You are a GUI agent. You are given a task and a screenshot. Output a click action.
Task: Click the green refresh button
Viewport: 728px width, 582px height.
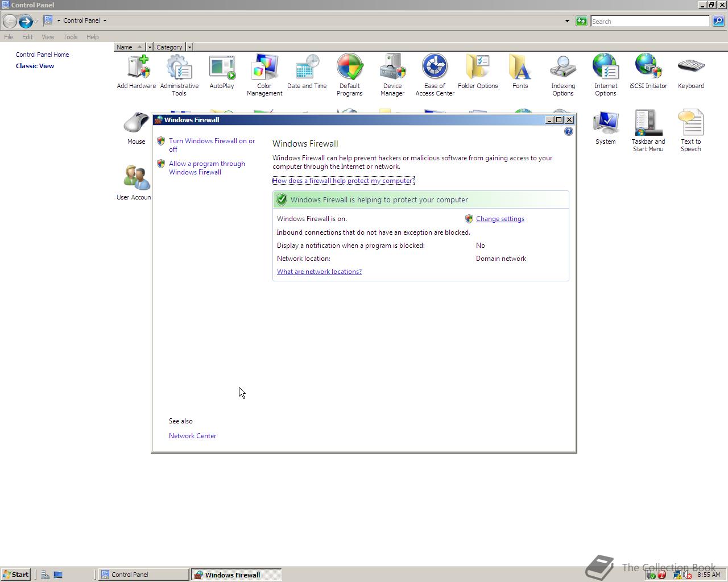[581, 21]
